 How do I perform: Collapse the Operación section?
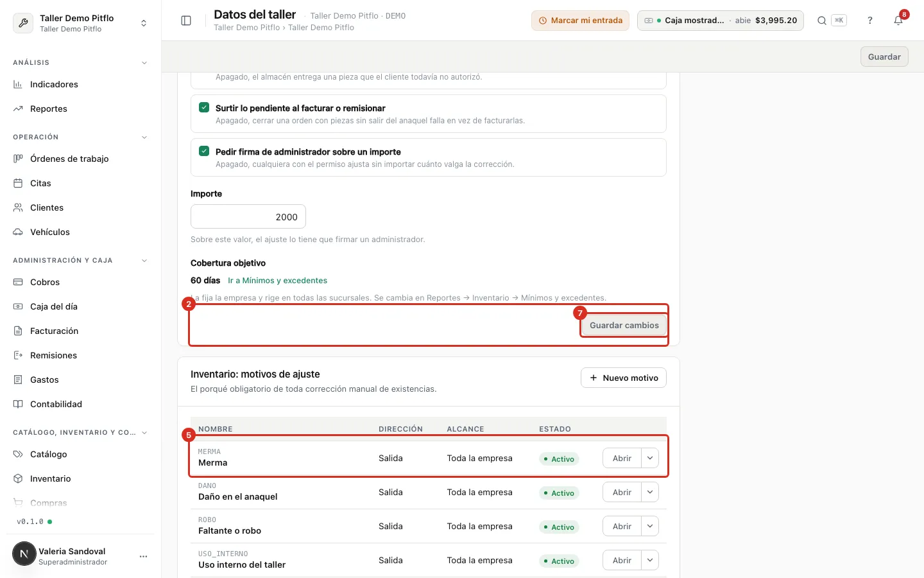click(x=144, y=137)
